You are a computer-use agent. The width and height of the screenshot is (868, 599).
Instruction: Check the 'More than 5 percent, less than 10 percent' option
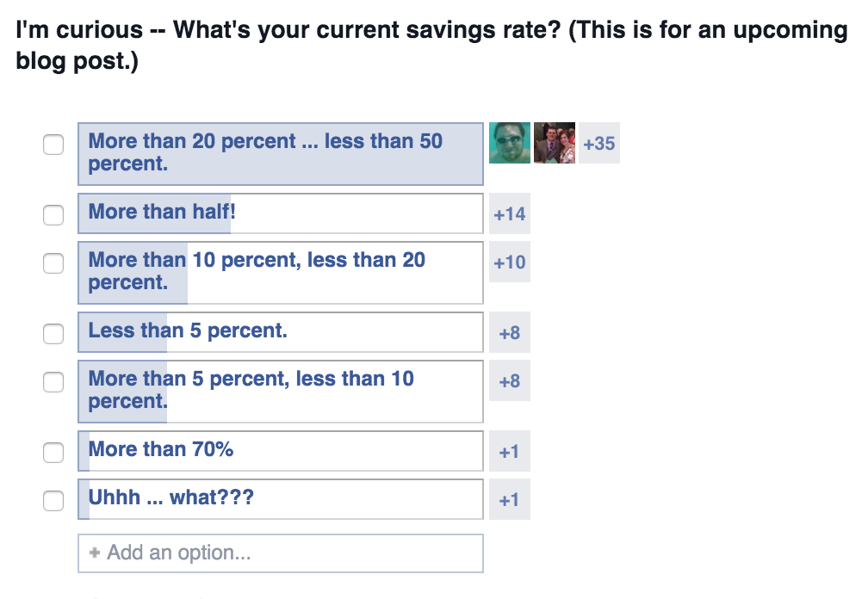53,381
